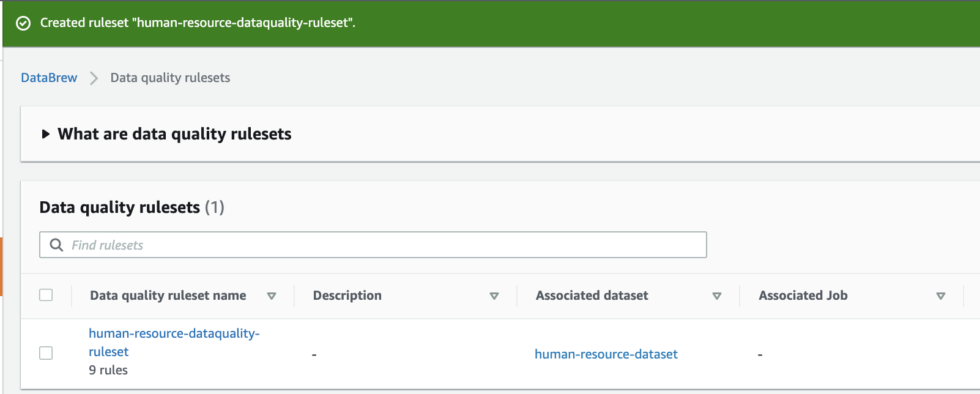Click the Associated Job column header
The width and height of the screenshot is (980, 394).
(803, 295)
